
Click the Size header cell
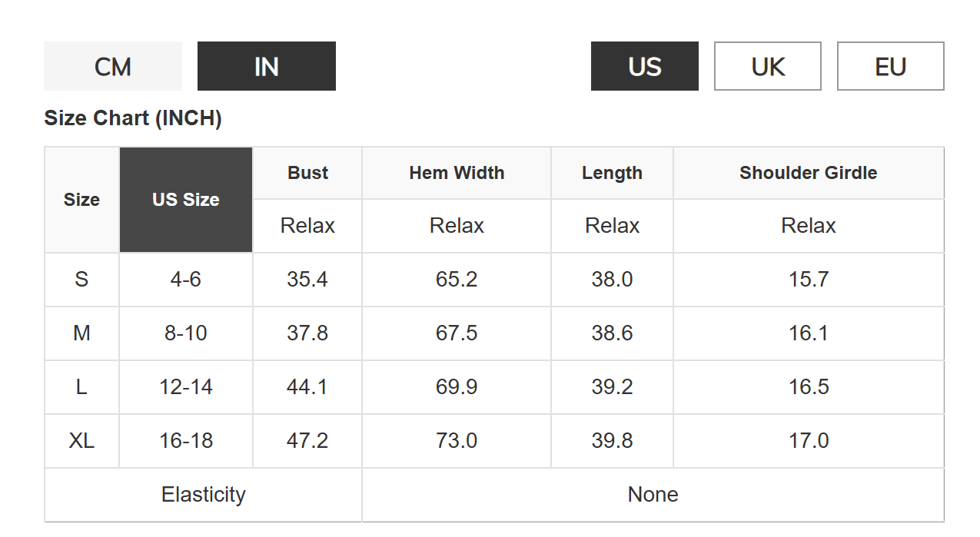point(81,200)
